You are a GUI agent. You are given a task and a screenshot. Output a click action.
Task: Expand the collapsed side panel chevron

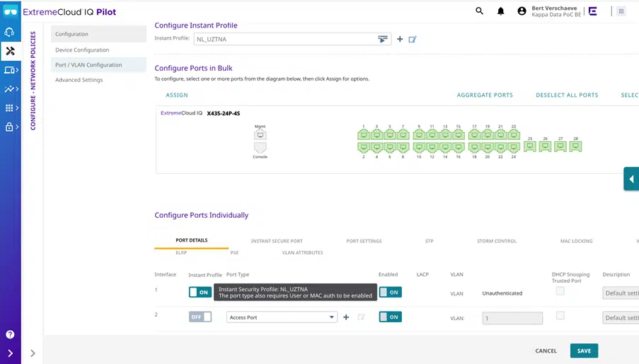pos(33,353)
